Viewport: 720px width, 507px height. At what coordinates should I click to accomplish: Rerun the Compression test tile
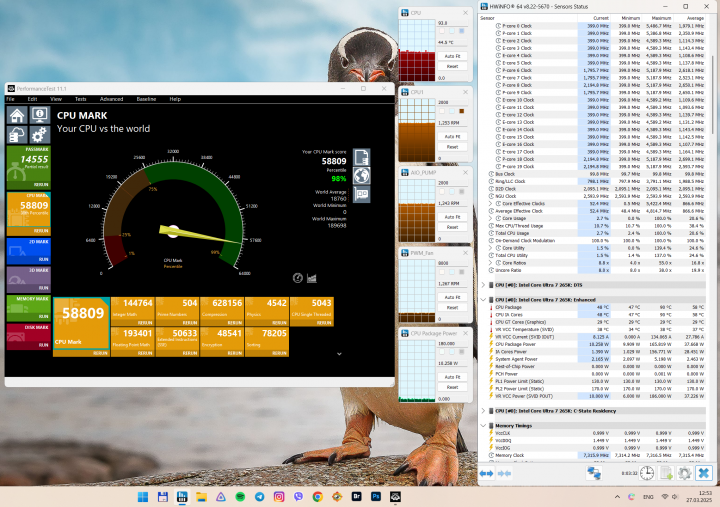(x=235, y=323)
